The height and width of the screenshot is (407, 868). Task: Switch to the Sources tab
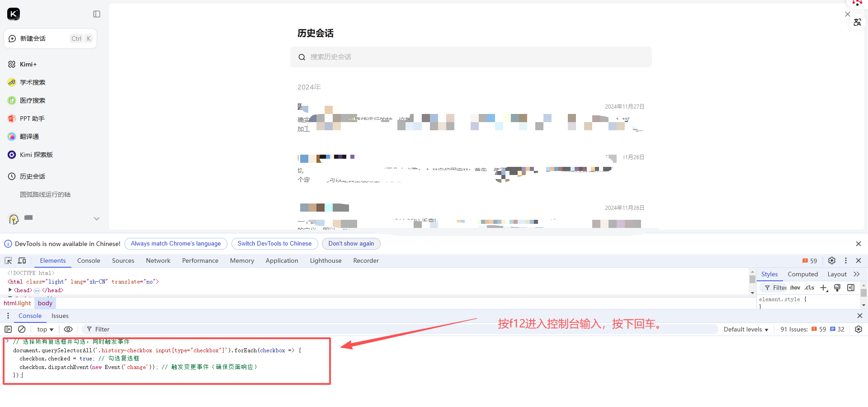123,261
